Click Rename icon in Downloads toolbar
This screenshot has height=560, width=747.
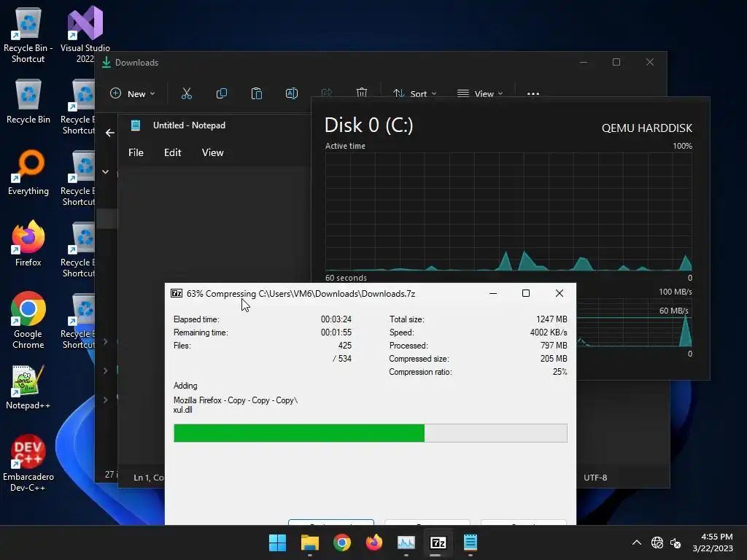pyautogui.click(x=292, y=93)
